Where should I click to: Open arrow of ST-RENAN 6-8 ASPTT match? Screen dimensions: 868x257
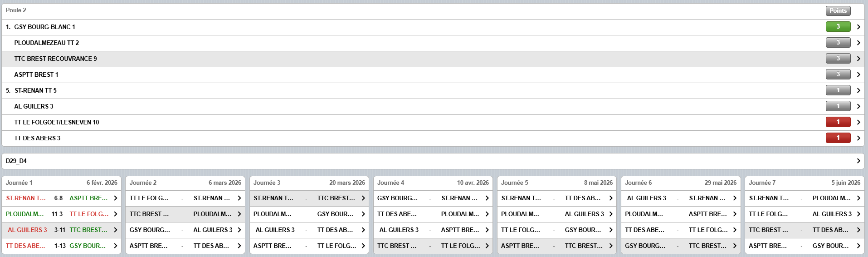pos(115,198)
